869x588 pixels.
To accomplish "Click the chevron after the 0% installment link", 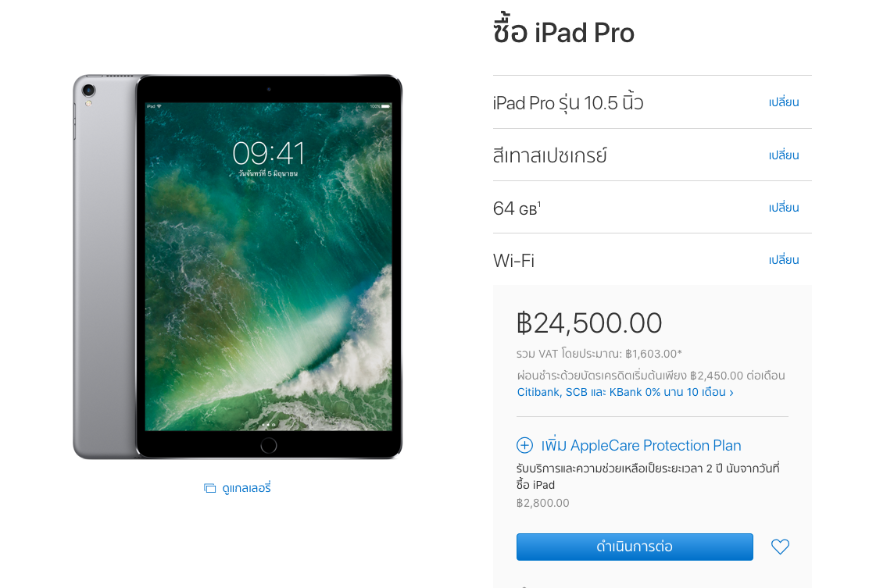I will pyautogui.click(x=731, y=393).
